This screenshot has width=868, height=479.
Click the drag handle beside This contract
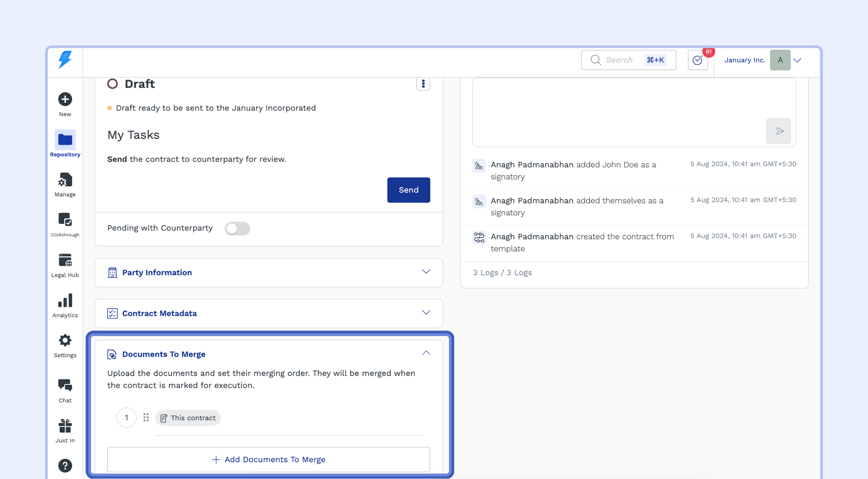click(146, 418)
